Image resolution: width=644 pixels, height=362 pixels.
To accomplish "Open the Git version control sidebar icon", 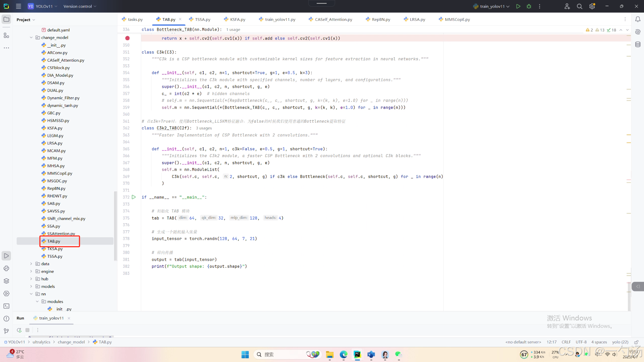I will 6,331.
